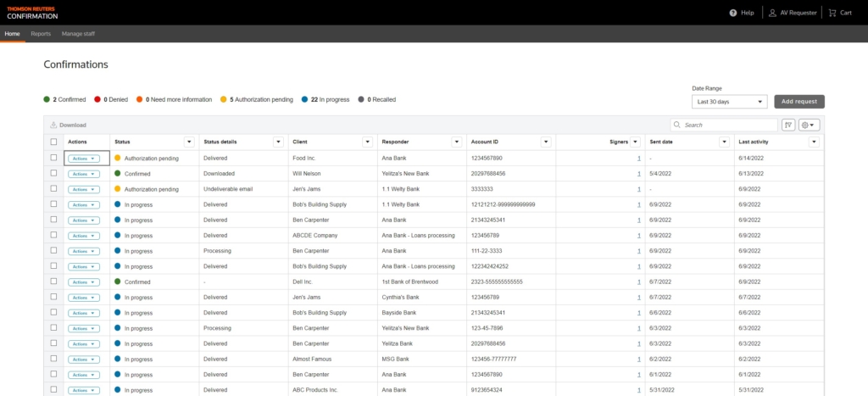This screenshot has height=396, width=868.
Task: Click the Add request button
Action: tap(798, 102)
